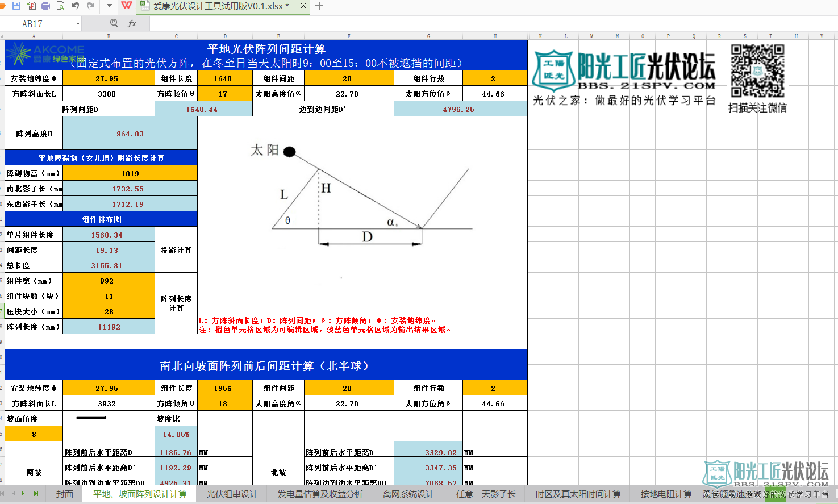
Task: Select the module width cell 992
Action: pos(109,281)
